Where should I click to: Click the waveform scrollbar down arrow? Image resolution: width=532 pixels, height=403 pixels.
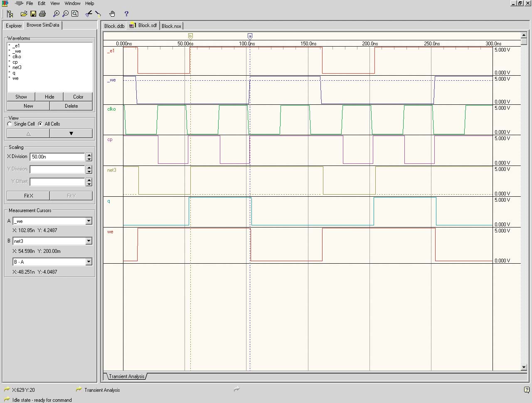pyautogui.click(x=524, y=367)
